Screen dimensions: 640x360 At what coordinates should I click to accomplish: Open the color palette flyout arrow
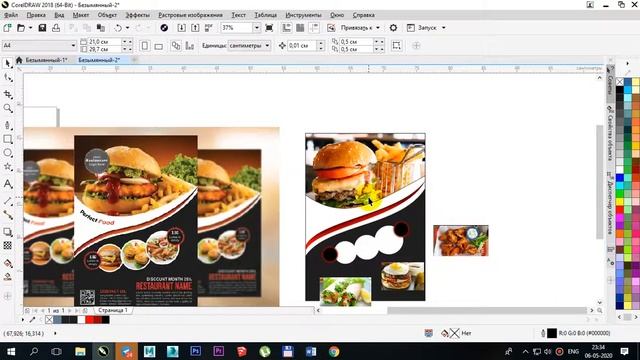(x=627, y=63)
